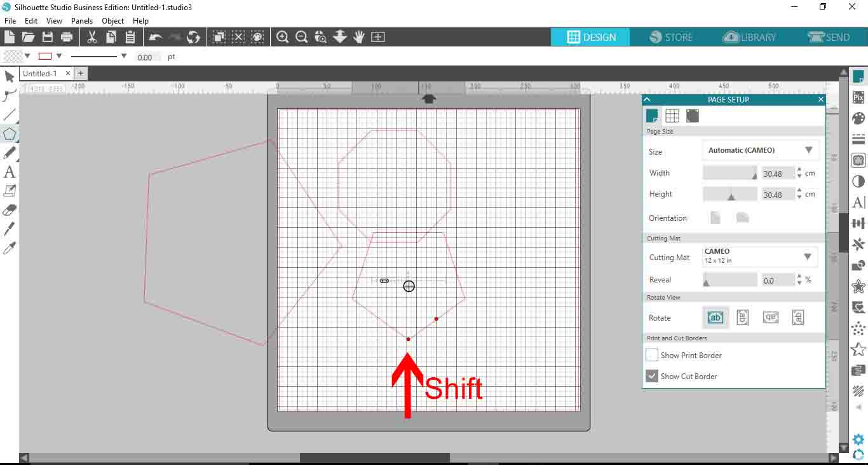This screenshot has height=465, width=868.
Task: Select the upside-down rotate view option
Action: point(771,317)
